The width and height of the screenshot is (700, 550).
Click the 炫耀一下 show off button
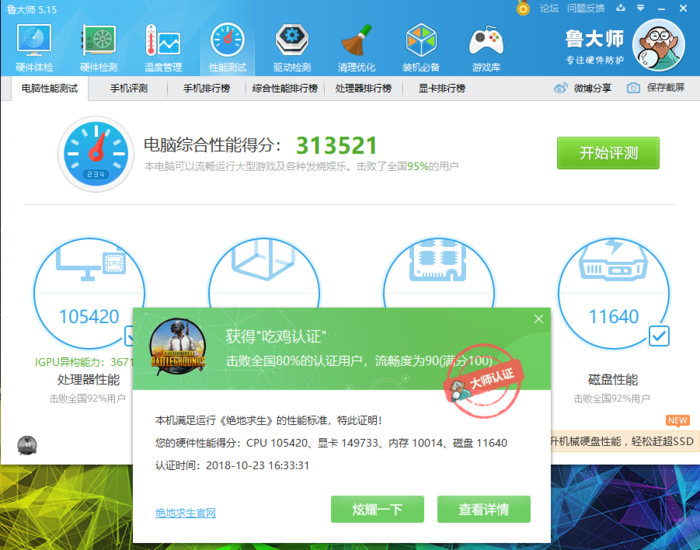tap(377, 509)
